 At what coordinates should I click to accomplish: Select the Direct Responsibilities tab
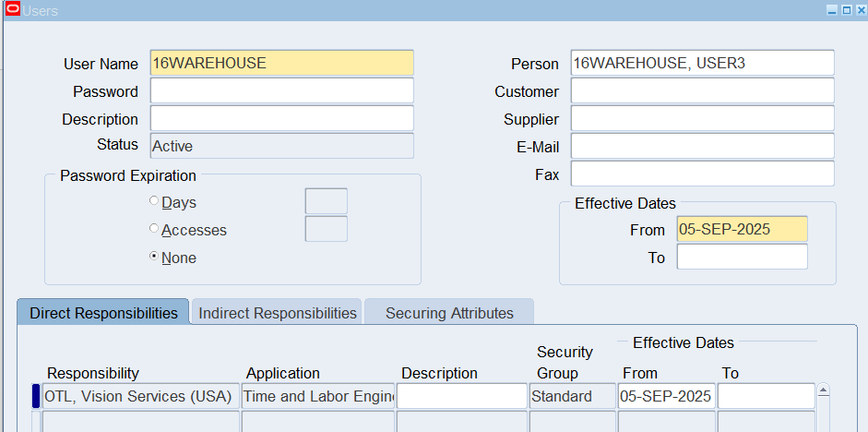click(103, 313)
